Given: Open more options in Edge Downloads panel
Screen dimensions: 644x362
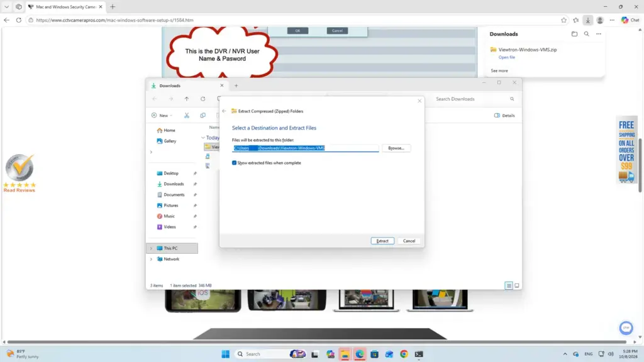Looking at the screenshot, I should pos(599,34).
